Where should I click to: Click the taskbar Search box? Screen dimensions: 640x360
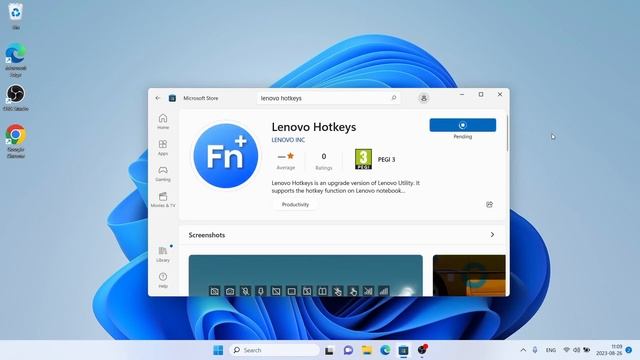[x=275, y=350]
